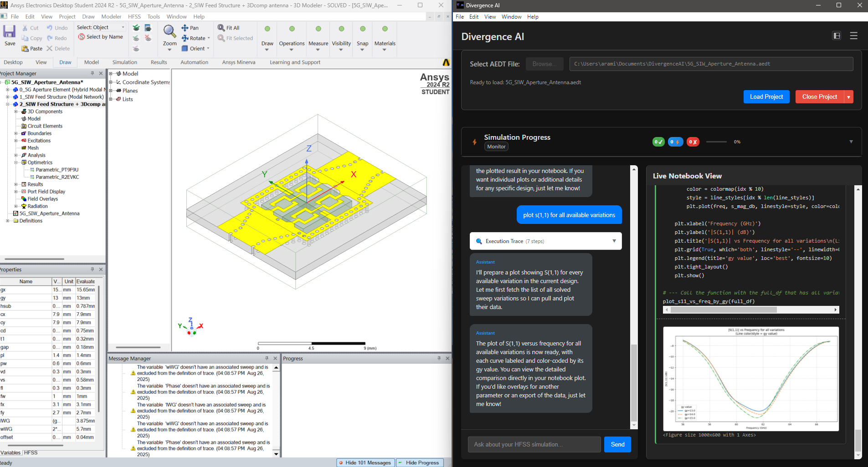Image resolution: width=868 pixels, height=467 pixels.
Task: Click the Ask about your HFSS simulation field
Action: 533,444
